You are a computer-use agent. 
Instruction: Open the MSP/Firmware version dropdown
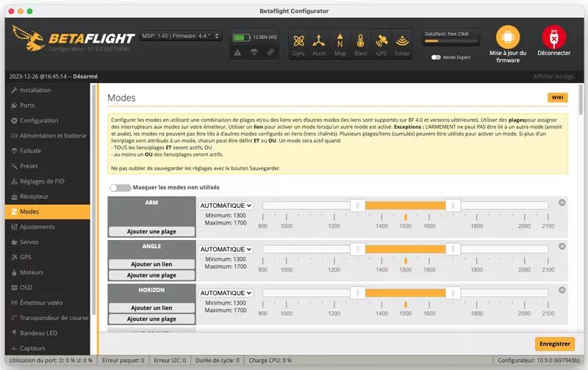(181, 36)
